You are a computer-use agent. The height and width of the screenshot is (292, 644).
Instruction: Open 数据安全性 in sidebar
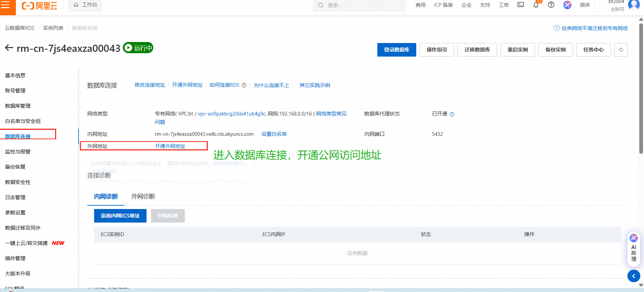coord(18,182)
